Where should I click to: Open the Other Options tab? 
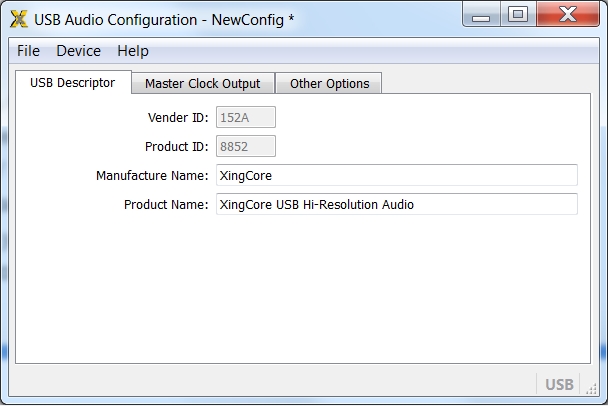click(x=329, y=84)
